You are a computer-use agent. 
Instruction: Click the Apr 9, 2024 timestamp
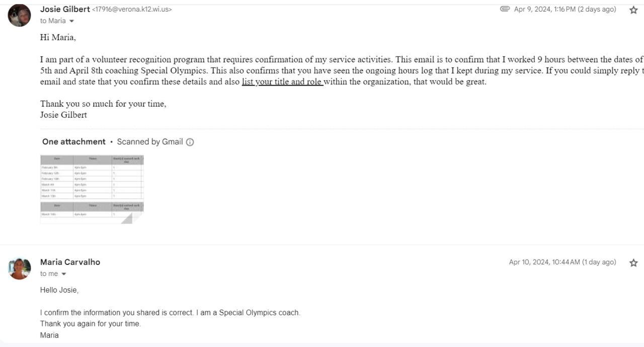[x=565, y=10]
